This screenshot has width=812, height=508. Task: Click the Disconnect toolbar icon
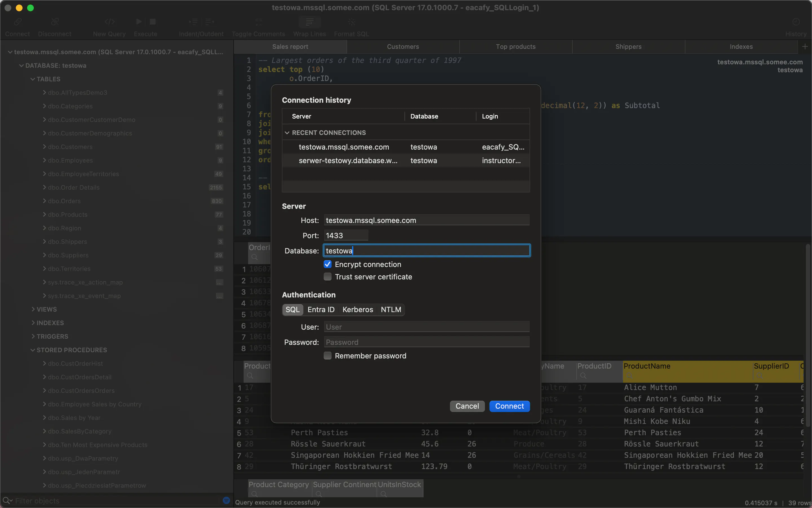[x=55, y=22]
